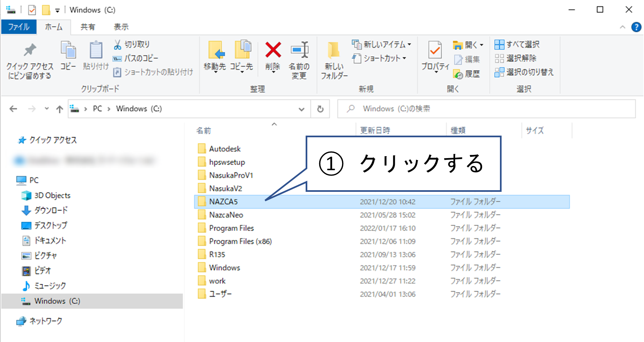This screenshot has height=342, width=644.
Task: Expand the 開く (Open) dropdown
Action: 481,45
